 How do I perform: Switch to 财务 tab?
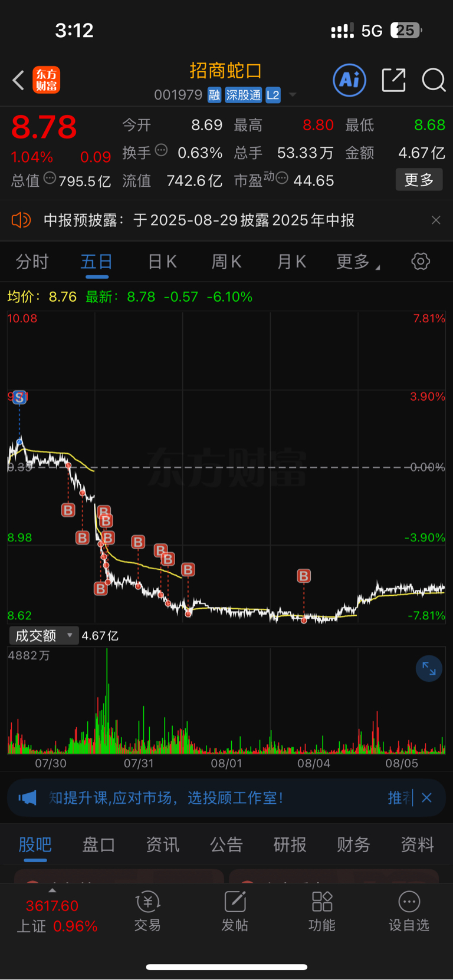point(353,844)
